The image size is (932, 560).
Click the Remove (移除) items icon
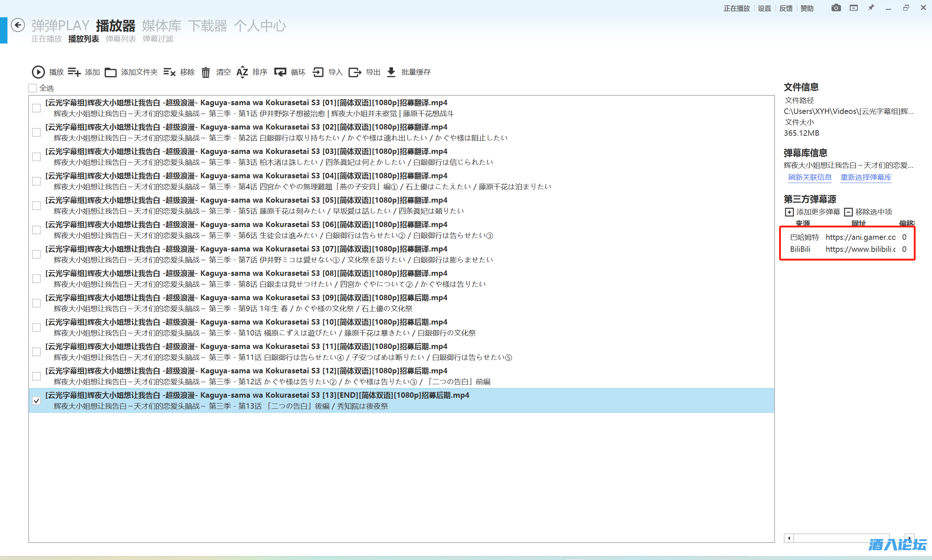click(x=170, y=72)
